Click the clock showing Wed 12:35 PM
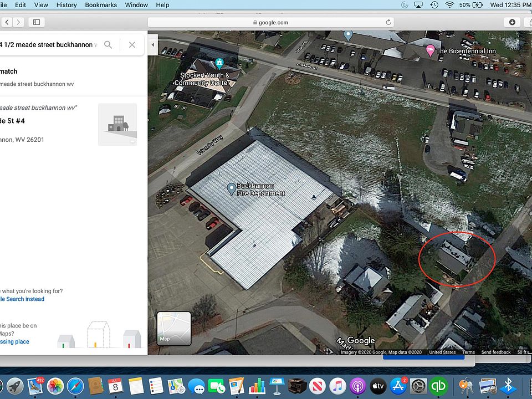532x399 pixels. (510, 5)
